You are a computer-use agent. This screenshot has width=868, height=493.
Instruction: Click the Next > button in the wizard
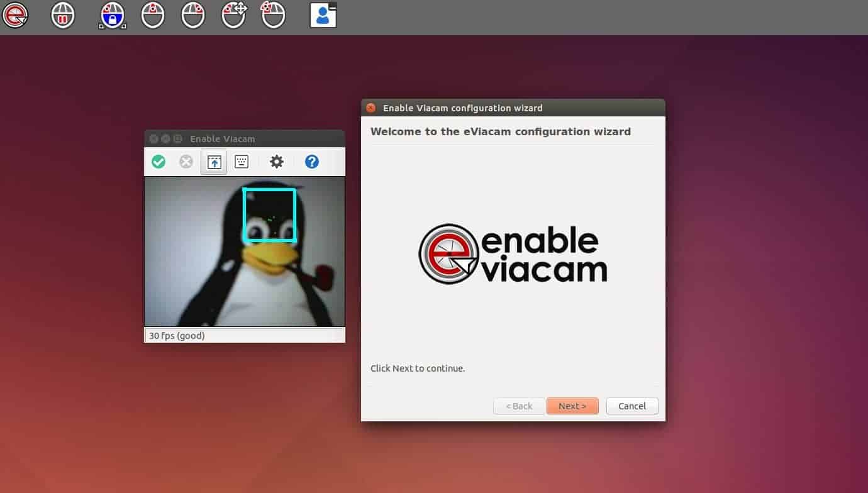(x=572, y=406)
